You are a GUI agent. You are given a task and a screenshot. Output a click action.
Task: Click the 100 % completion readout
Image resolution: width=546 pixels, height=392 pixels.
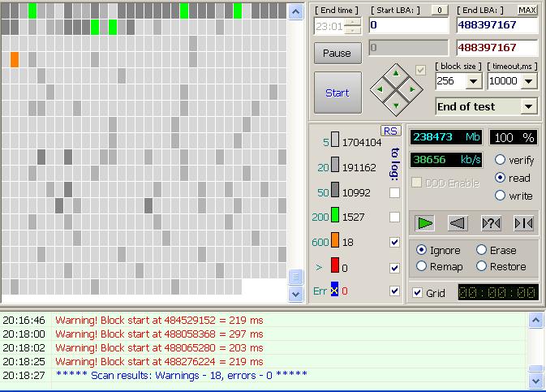point(514,137)
